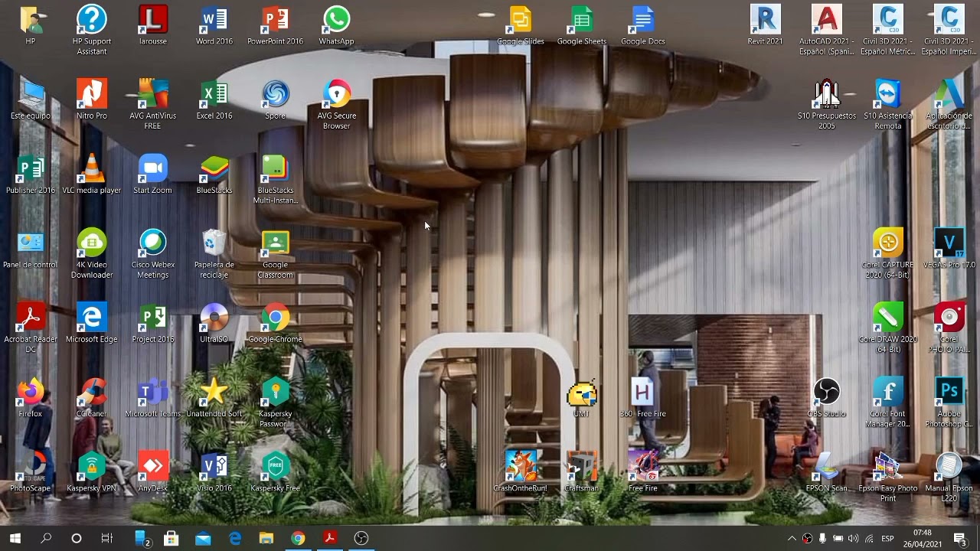Select the AVG Secure Browser icon
This screenshot has height=551, width=980.
(x=337, y=104)
